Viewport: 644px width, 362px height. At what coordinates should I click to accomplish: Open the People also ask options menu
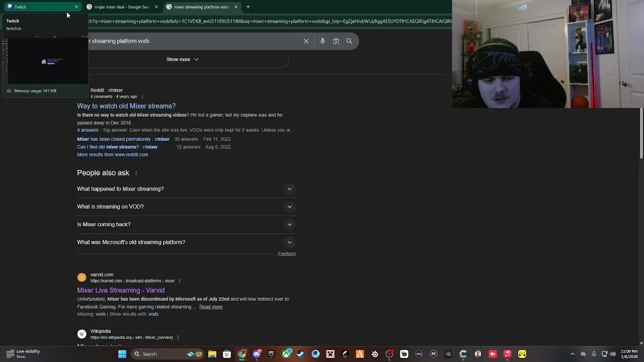click(136, 173)
